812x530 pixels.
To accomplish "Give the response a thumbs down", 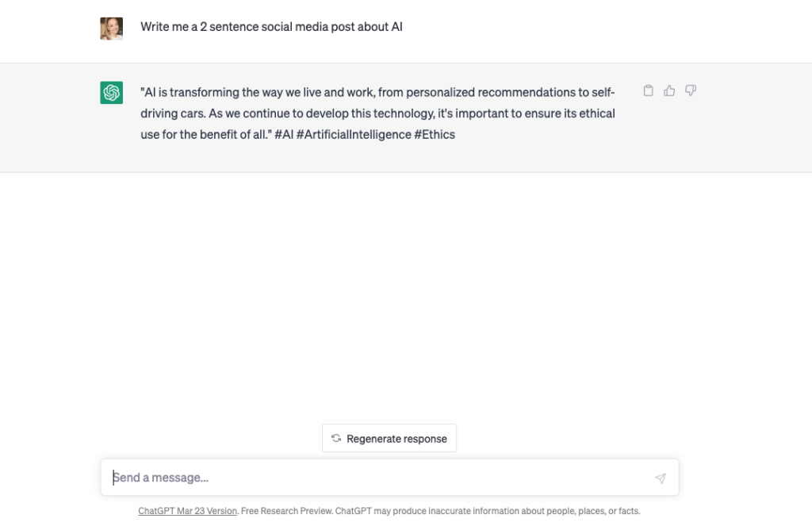I will pos(691,90).
